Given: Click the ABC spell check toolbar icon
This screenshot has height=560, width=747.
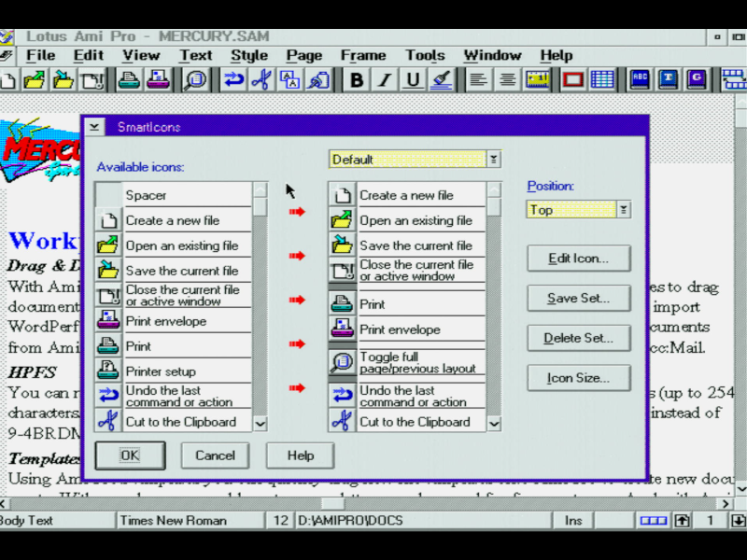Looking at the screenshot, I should (x=640, y=80).
